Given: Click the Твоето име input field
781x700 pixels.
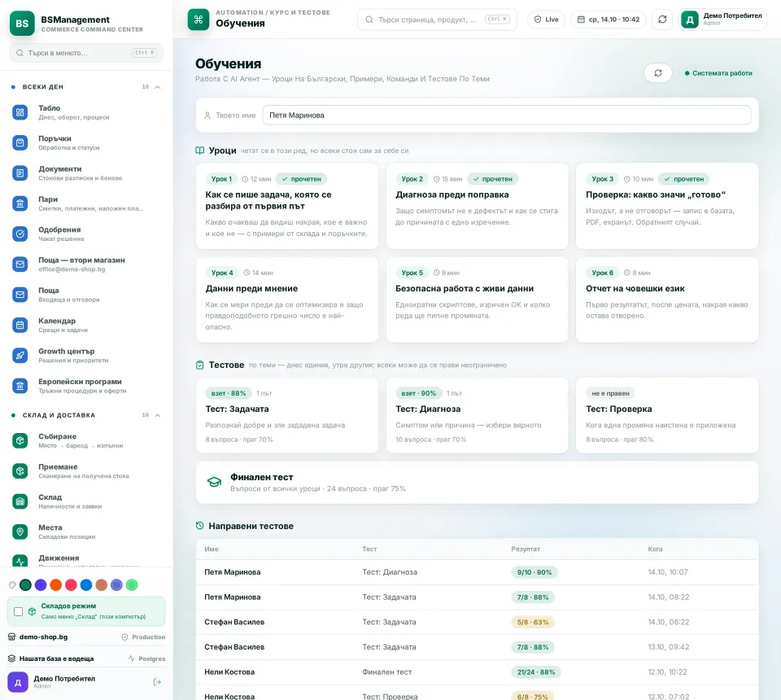Looking at the screenshot, I should click(x=507, y=115).
